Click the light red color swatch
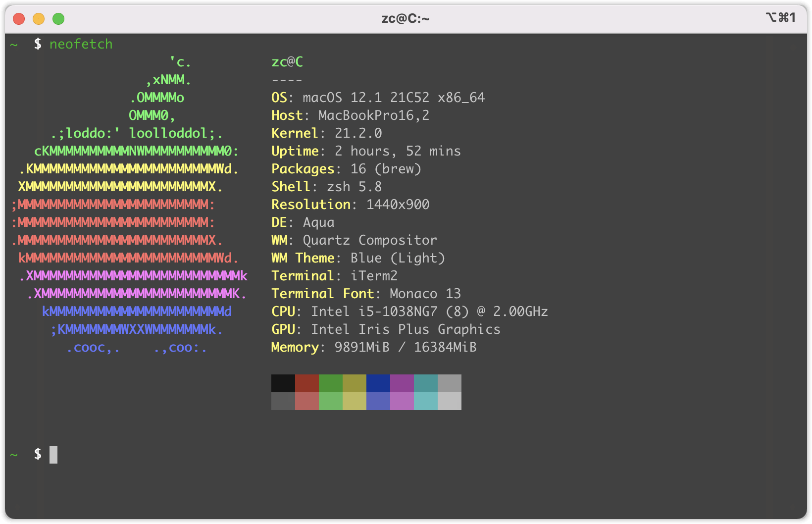The image size is (812, 524). pos(307,401)
